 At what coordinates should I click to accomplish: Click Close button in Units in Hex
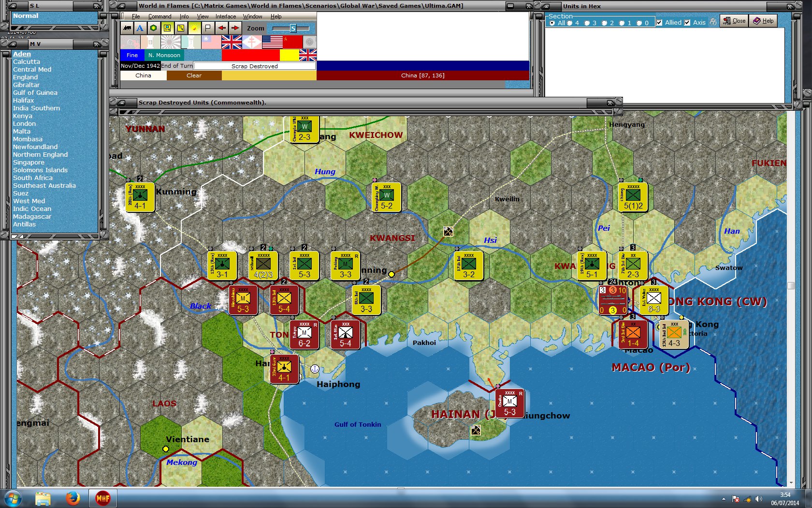[734, 21]
